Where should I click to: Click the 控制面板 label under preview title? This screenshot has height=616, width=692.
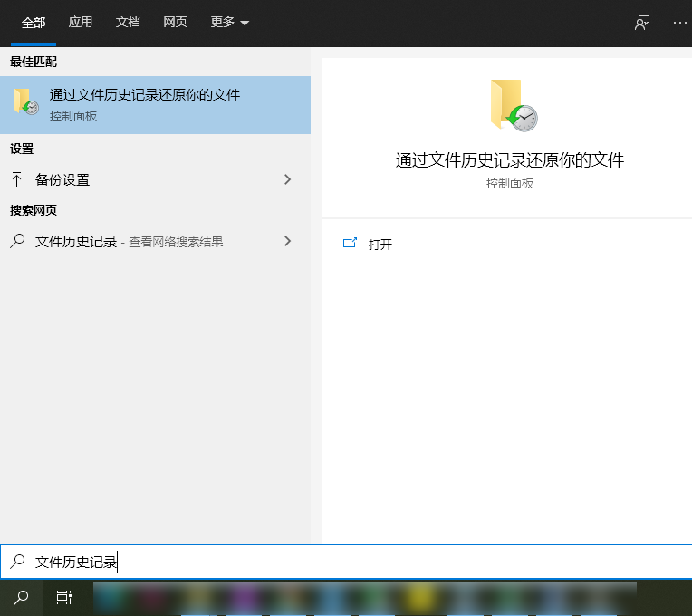coord(510,183)
